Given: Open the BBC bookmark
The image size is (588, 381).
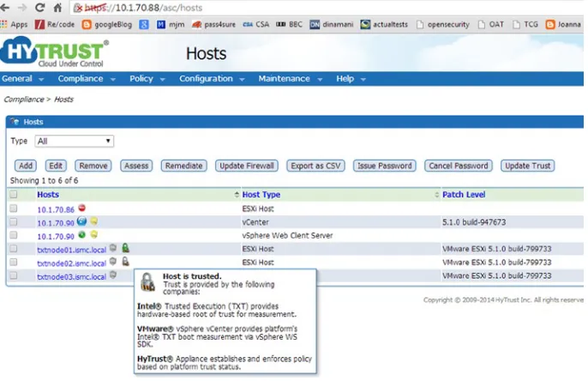Looking at the screenshot, I should click(x=289, y=25).
